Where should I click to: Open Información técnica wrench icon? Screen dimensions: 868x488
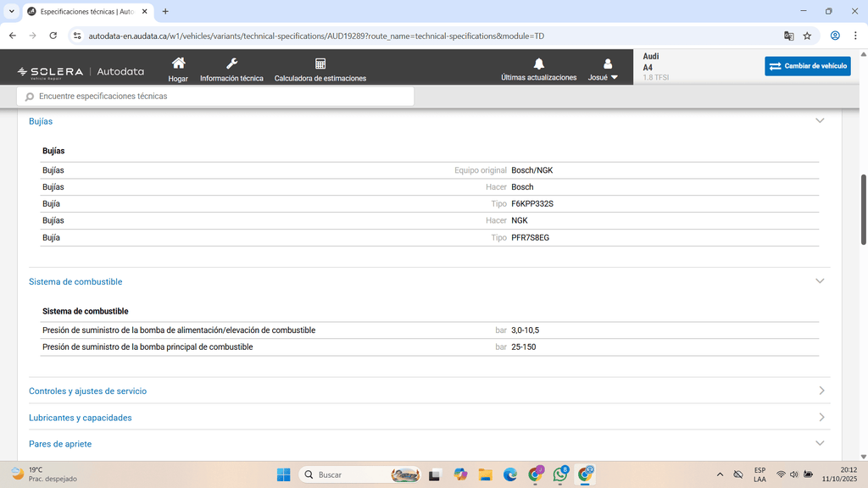click(231, 64)
